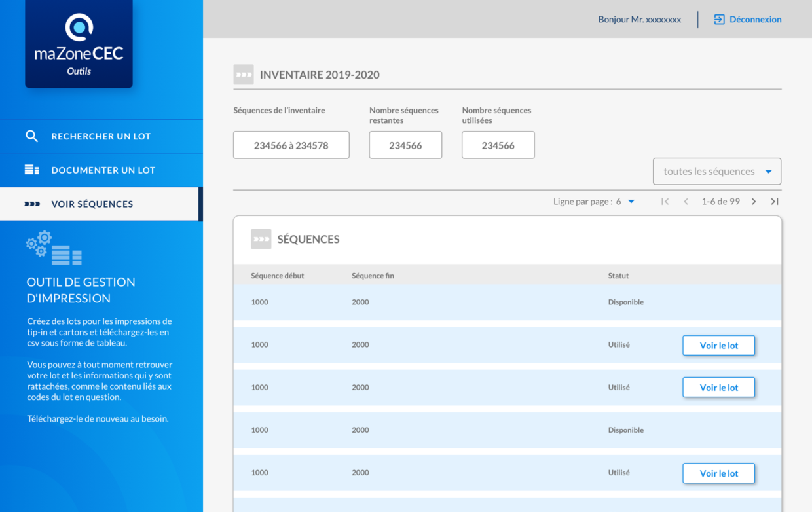Click the Voir séquences arrows icon
Viewport: 812px width, 512px height.
pyautogui.click(x=32, y=204)
